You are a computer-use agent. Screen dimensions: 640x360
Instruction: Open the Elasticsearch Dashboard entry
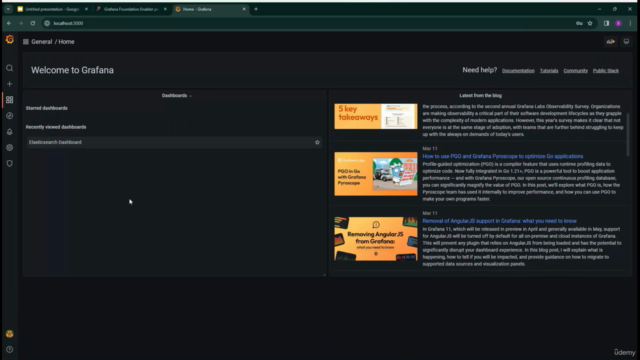coord(174,142)
